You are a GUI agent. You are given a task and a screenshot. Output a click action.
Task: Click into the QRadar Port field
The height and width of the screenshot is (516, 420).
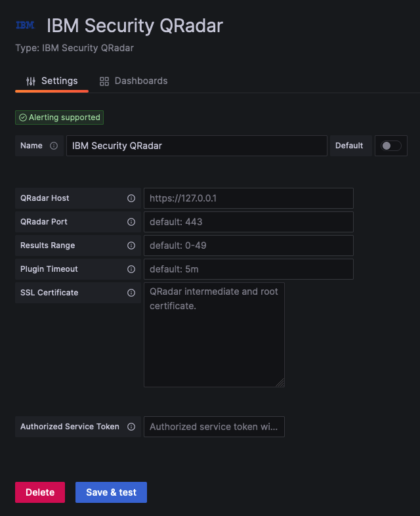click(x=249, y=222)
